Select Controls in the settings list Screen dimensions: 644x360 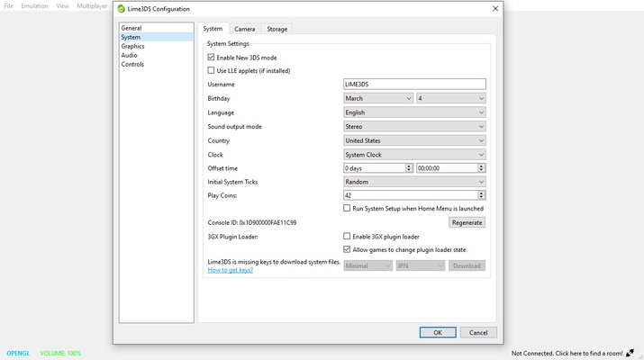pos(156,64)
